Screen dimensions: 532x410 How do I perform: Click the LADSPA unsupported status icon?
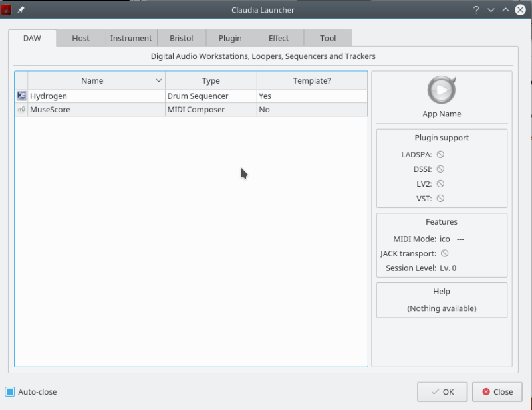tap(440, 155)
